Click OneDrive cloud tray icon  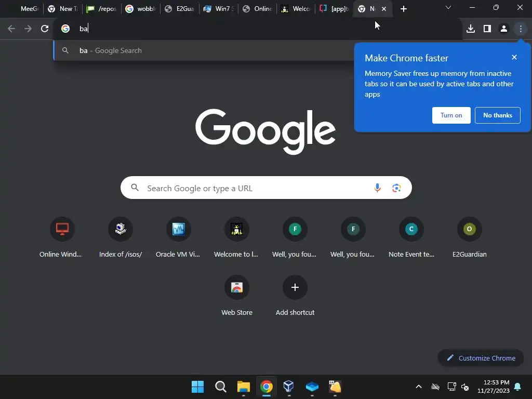click(435, 387)
